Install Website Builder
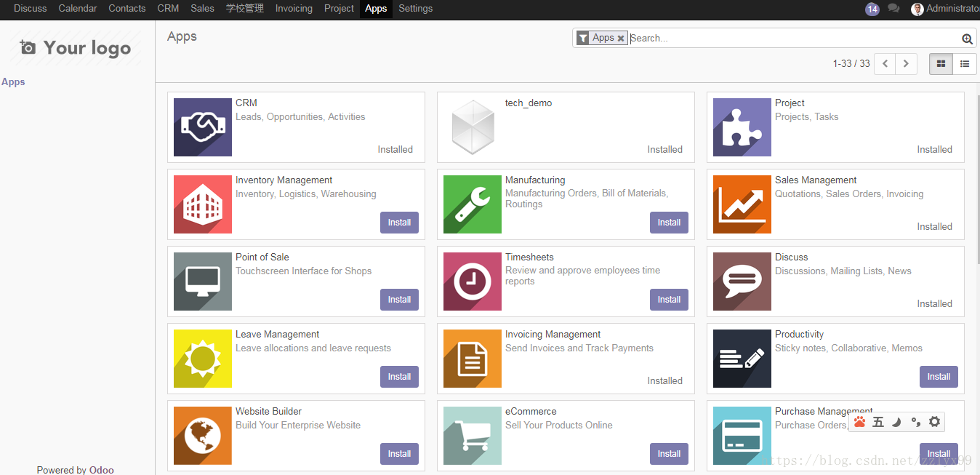This screenshot has height=475, width=980. (399, 454)
